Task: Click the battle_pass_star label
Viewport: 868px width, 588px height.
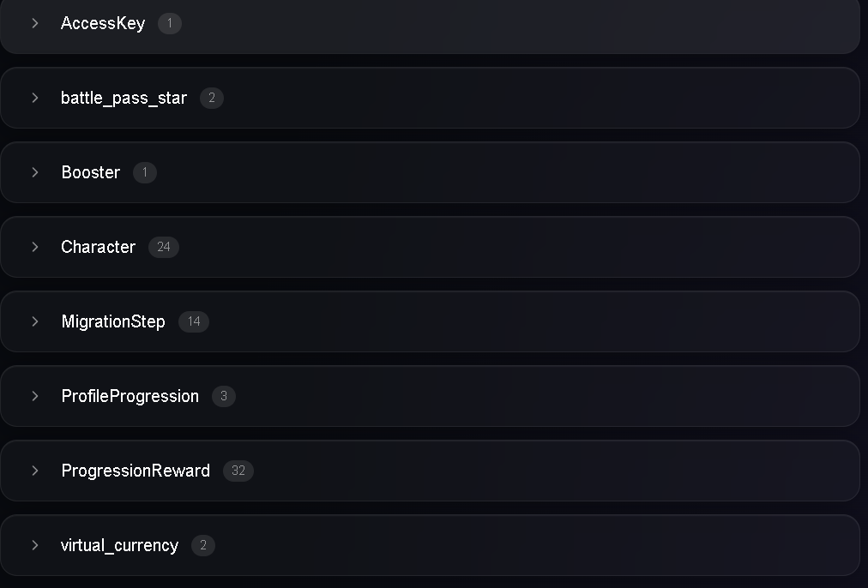Action: pyautogui.click(x=124, y=99)
